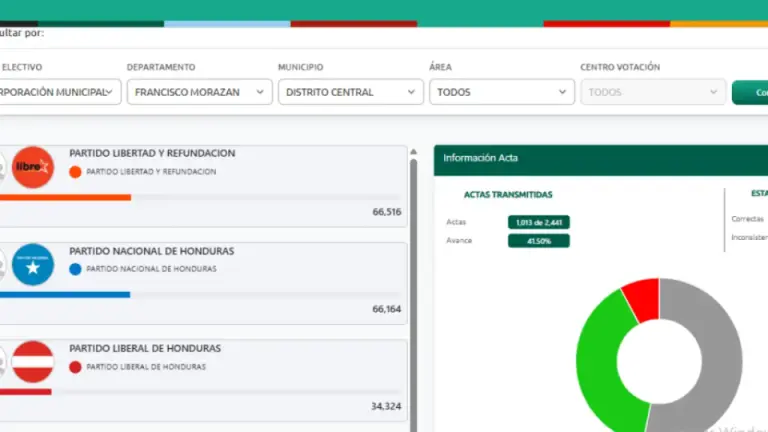Open the Centro Votación dropdown

pyautogui.click(x=653, y=92)
